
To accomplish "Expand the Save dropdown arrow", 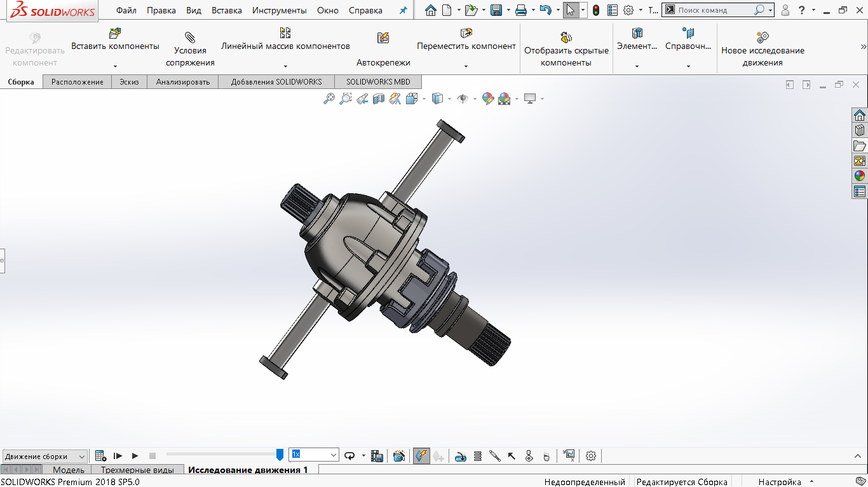I will (508, 10).
